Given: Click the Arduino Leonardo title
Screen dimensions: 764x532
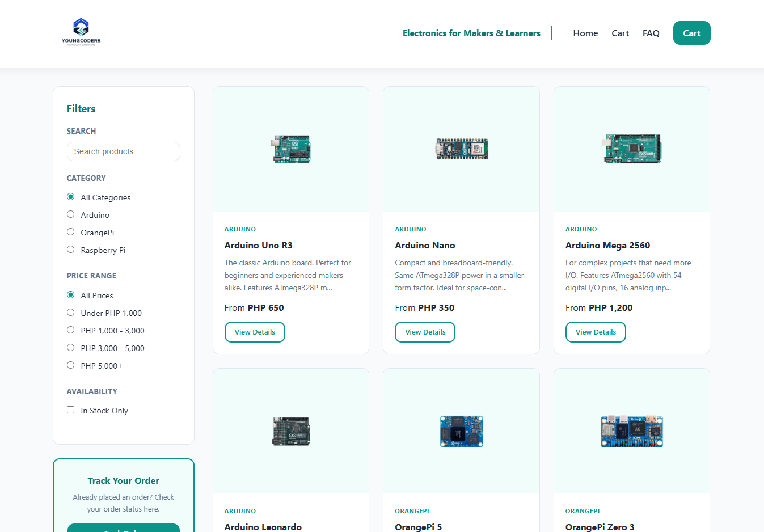Looking at the screenshot, I should coord(263,527).
